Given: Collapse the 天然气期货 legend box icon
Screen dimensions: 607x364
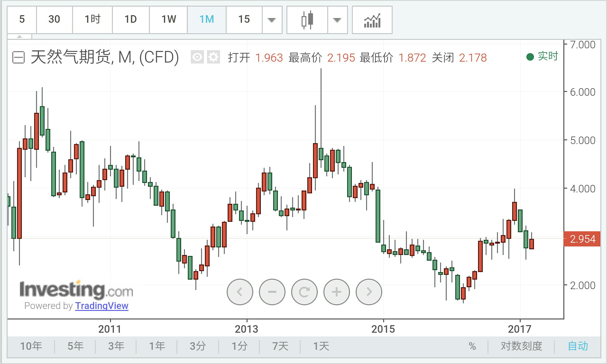Looking at the screenshot, I should pyautogui.click(x=18, y=58).
